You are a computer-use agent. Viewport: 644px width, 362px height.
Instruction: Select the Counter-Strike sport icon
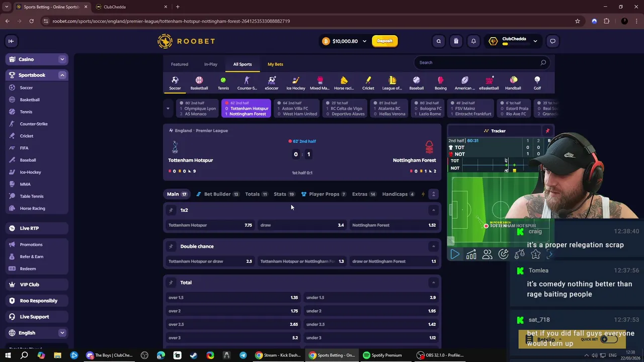(x=247, y=83)
